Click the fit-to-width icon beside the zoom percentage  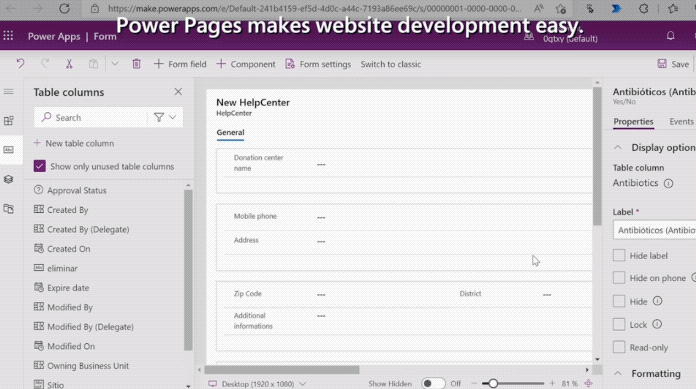tap(589, 383)
